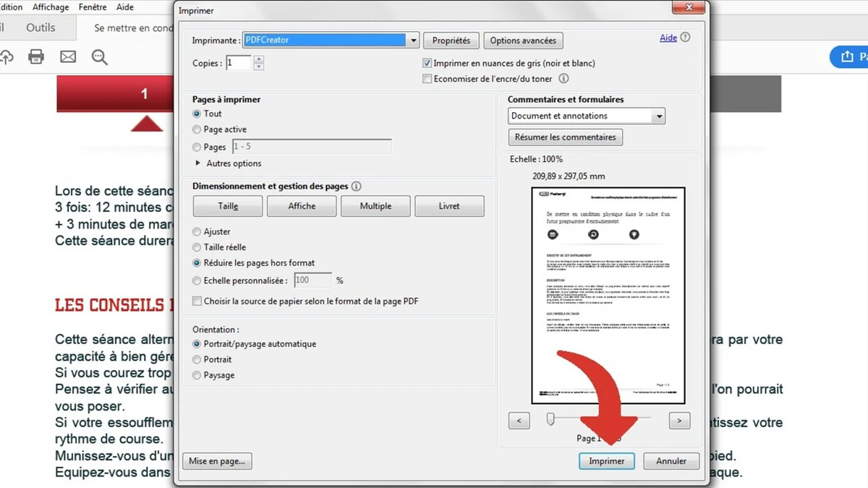
Task: Open Document et annotations dropdown
Action: click(658, 116)
